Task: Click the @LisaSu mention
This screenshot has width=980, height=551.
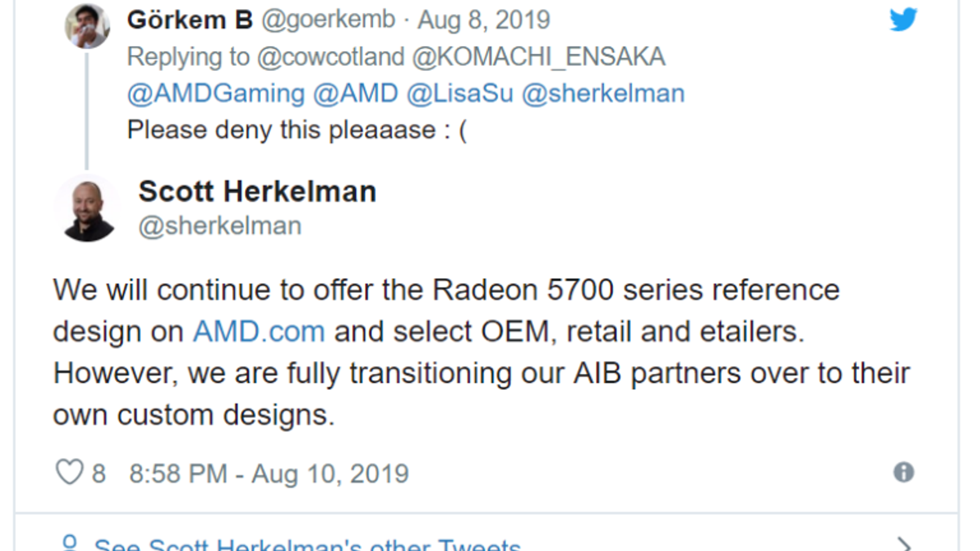Action: (x=459, y=94)
